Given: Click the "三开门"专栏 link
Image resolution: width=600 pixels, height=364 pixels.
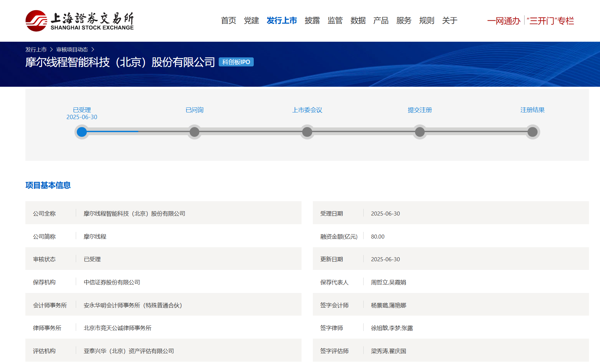Looking at the screenshot, I should point(550,21).
